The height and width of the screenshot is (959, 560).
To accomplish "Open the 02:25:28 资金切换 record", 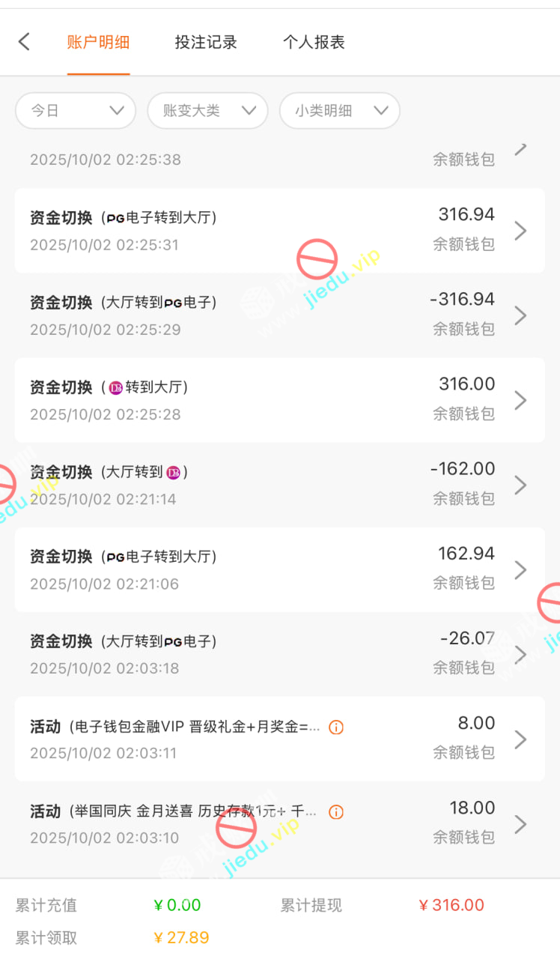I will point(225,400).
